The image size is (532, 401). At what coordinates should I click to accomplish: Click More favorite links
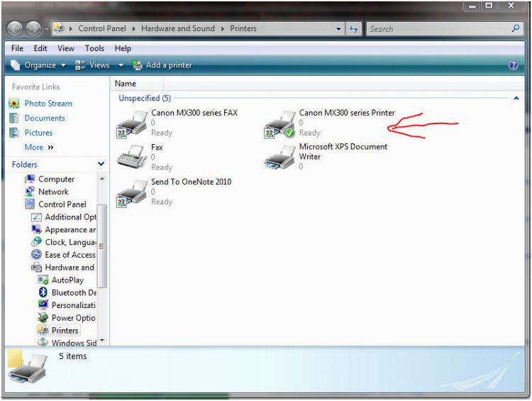(x=39, y=148)
